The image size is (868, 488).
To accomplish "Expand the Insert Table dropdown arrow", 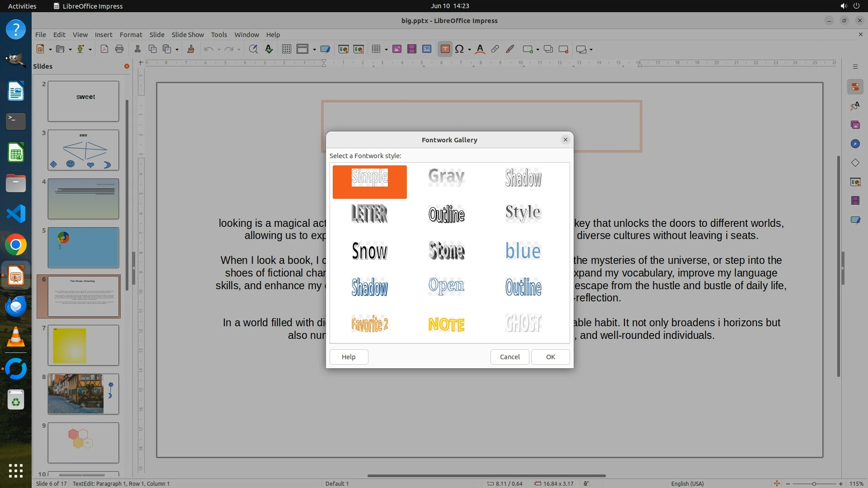I will [x=386, y=50].
